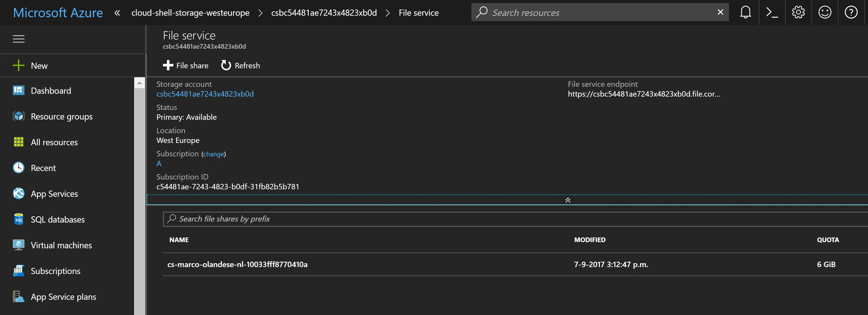Open portal settings gear
Screen dimensions: 868x315
pyautogui.click(x=798, y=12)
